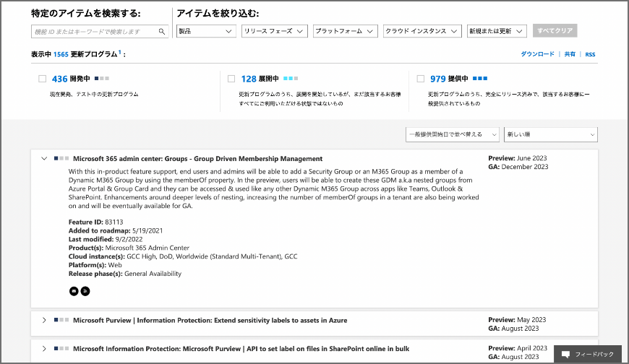Open the 新規または更新 dropdown
Screen dimensions: 629x364
coord(497,31)
